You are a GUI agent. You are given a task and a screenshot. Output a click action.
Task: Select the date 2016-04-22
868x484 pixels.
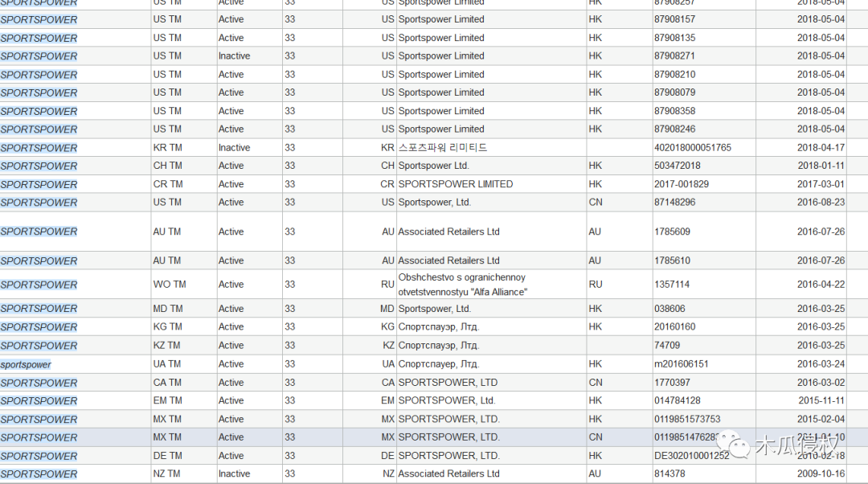821,284
